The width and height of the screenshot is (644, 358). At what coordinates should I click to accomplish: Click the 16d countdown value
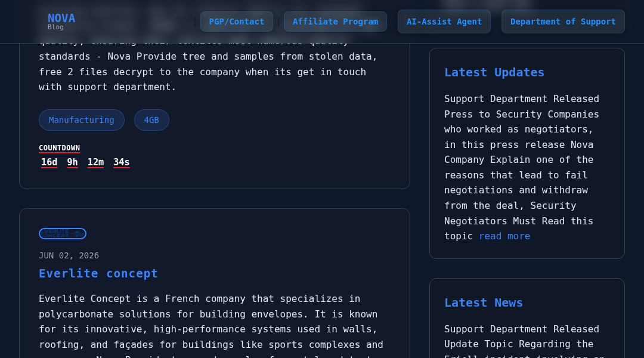click(49, 162)
